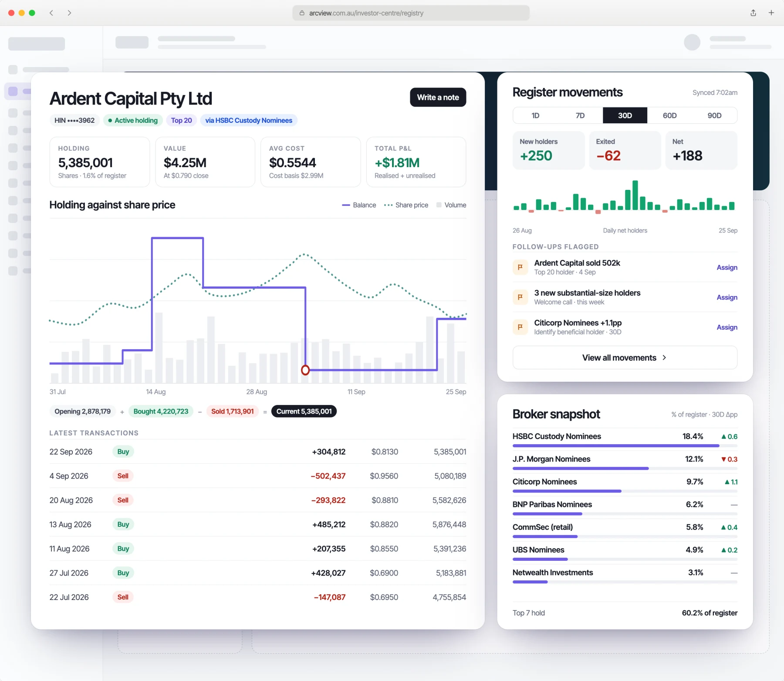Click the Sell badge on the 4 Sep 2026 row

coord(123,476)
